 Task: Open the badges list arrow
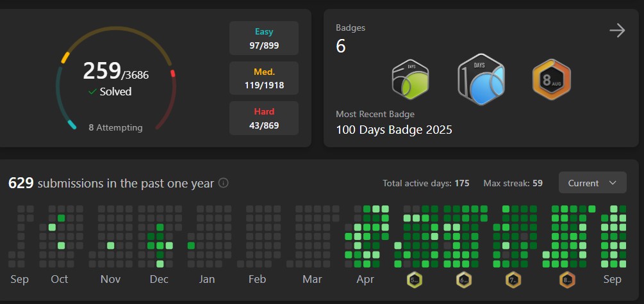616,31
